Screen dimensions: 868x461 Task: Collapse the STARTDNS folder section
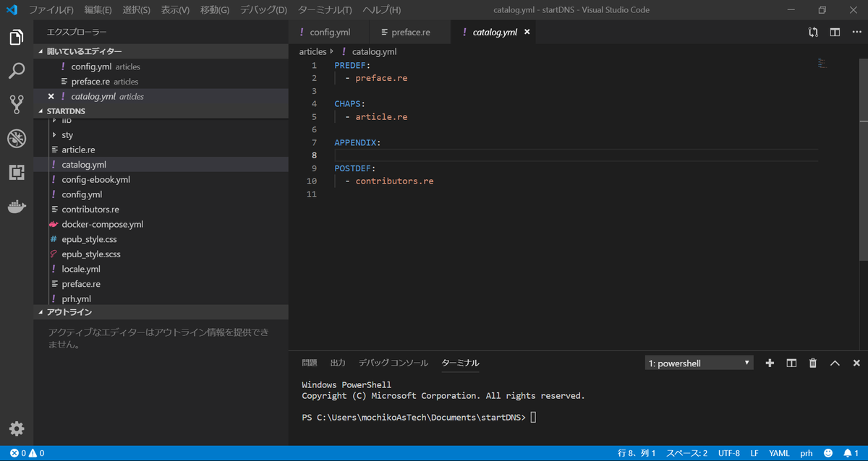click(x=161, y=111)
